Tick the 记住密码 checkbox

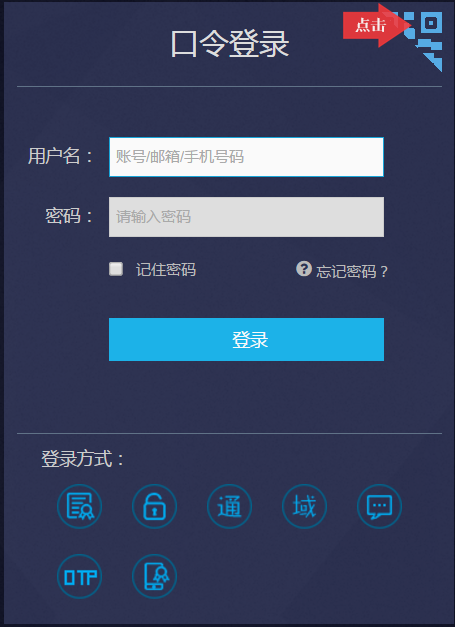(x=116, y=269)
